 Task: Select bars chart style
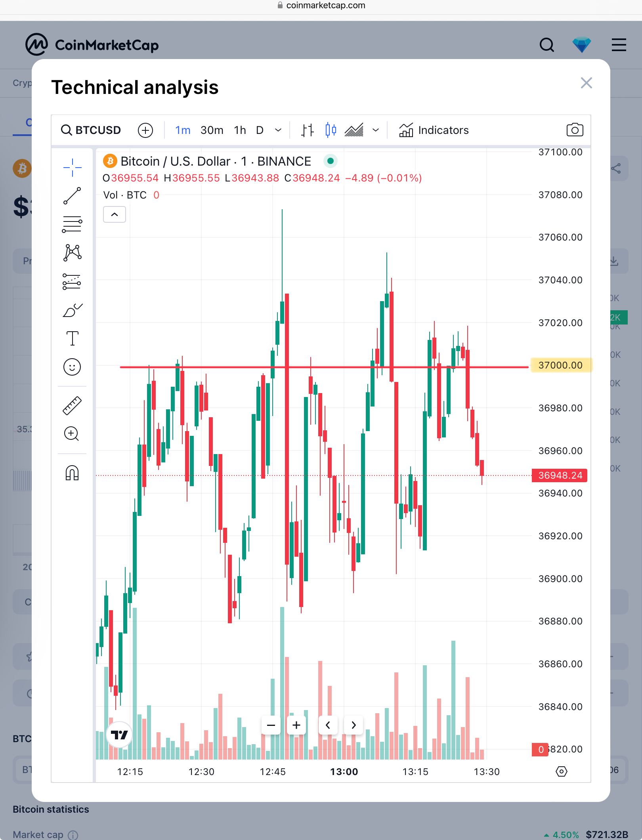pos(308,130)
